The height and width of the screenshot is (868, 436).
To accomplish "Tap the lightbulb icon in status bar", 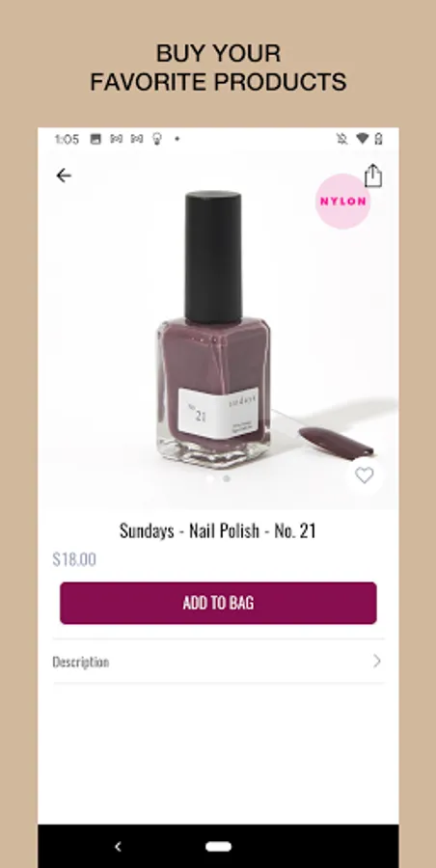I will coord(157,139).
